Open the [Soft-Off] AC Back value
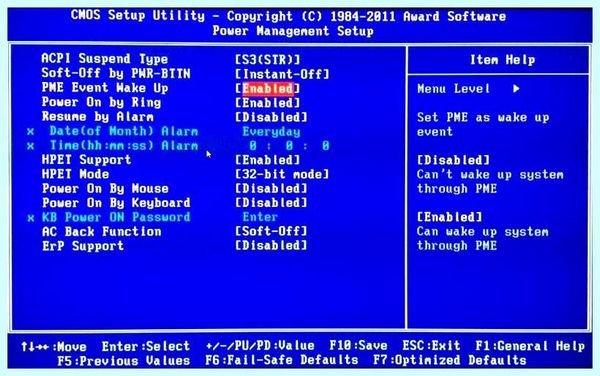The width and height of the screenshot is (600, 376). (x=271, y=231)
